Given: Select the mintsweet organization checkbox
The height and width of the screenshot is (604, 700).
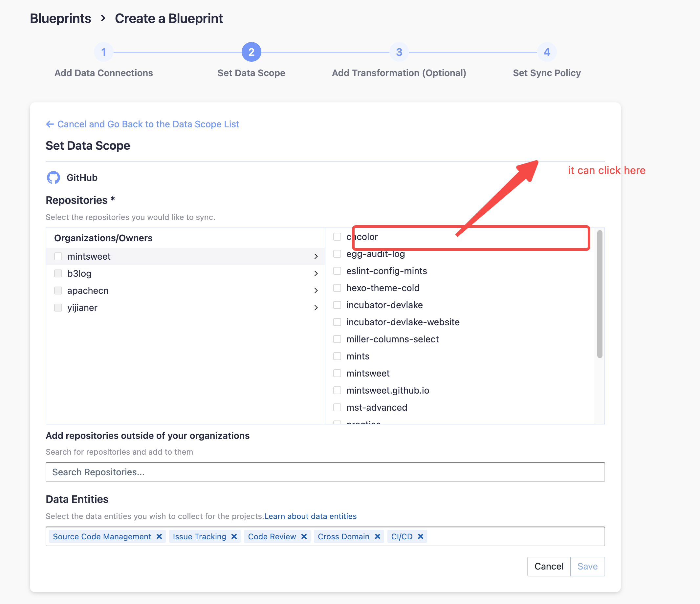Looking at the screenshot, I should (58, 256).
